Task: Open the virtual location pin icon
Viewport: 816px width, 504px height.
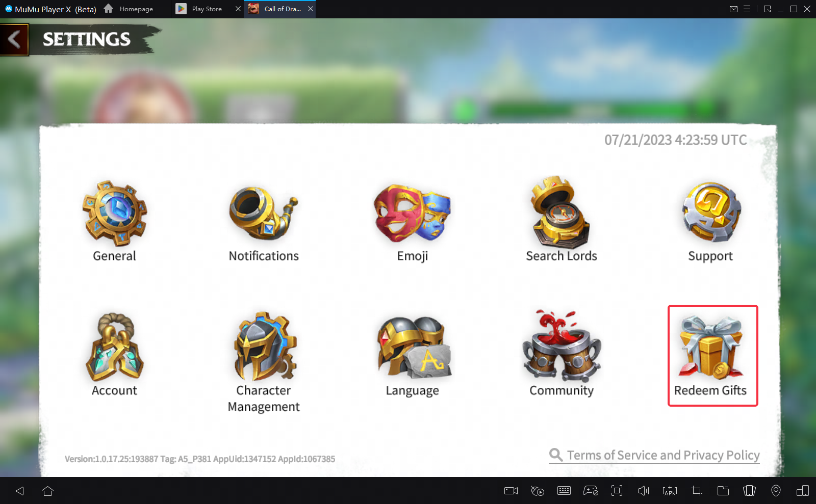Action: [x=776, y=491]
